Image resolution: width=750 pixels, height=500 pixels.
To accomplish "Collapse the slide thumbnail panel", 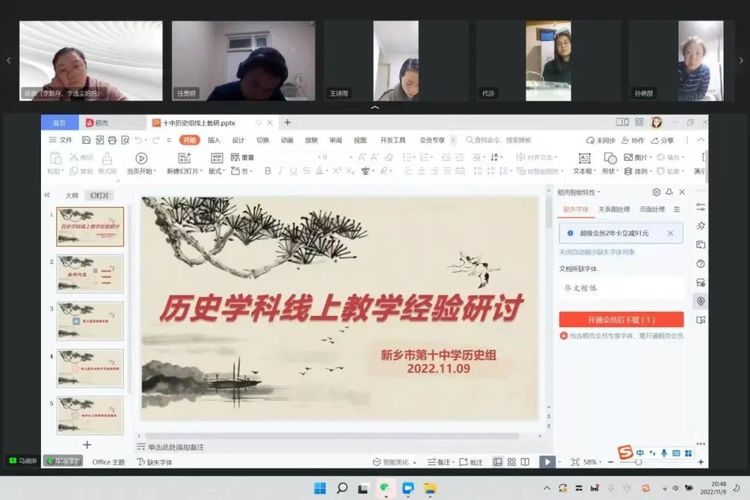I will coord(47,195).
